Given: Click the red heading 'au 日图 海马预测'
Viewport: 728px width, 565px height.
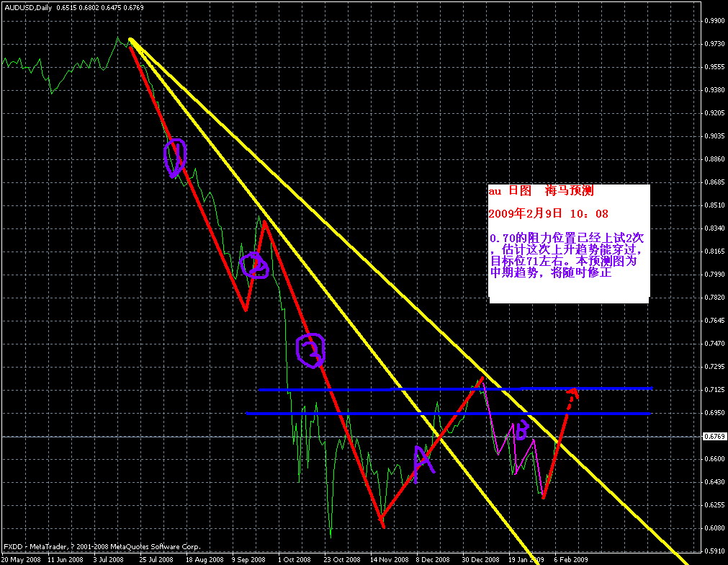Looking at the screenshot, I should (x=541, y=190).
